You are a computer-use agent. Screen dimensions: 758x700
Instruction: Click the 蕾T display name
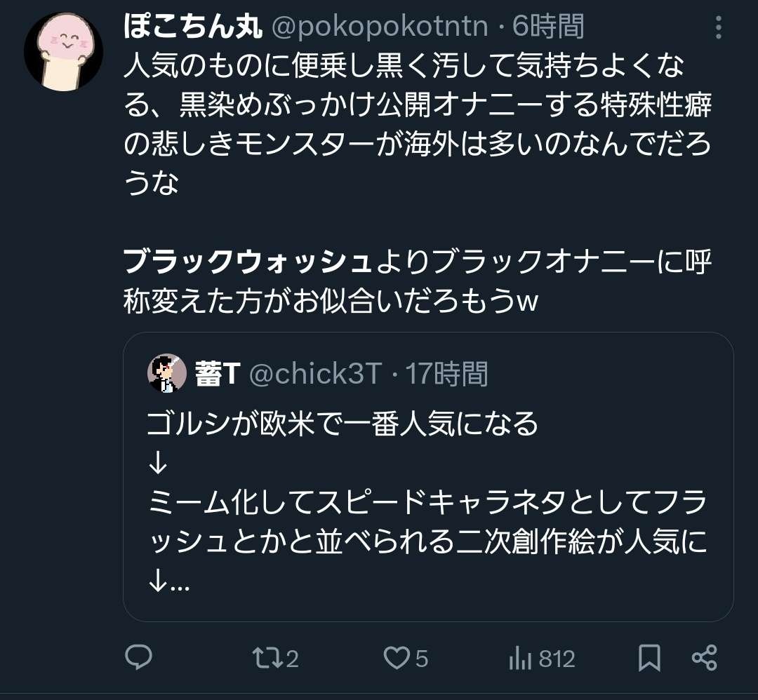pos(218,375)
